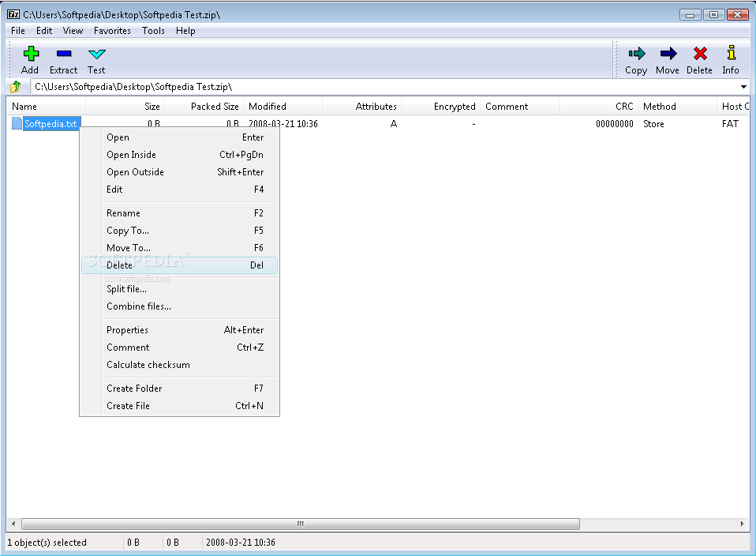Viewport: 756px width, 556px height.
Task: Choose Comment in context menu
Action: 179,347
